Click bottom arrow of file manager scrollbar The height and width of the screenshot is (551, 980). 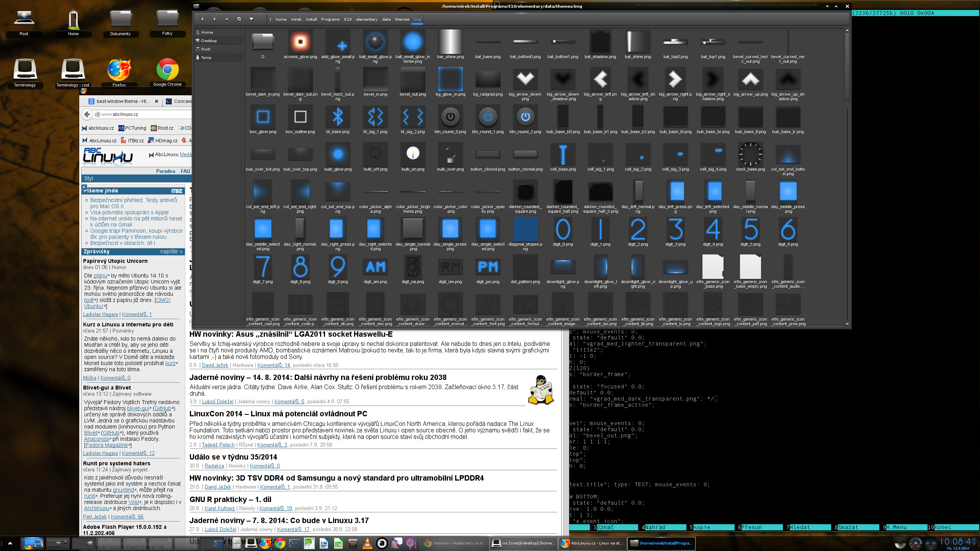tap(847, 324)
